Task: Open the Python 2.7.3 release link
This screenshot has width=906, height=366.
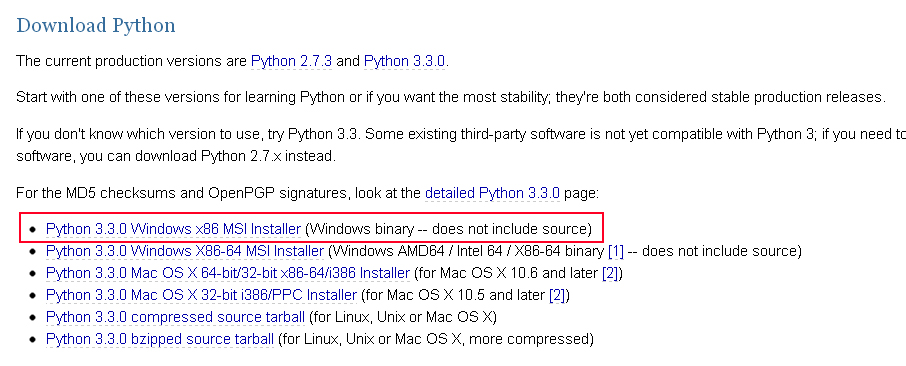Action: pos(291,61)
